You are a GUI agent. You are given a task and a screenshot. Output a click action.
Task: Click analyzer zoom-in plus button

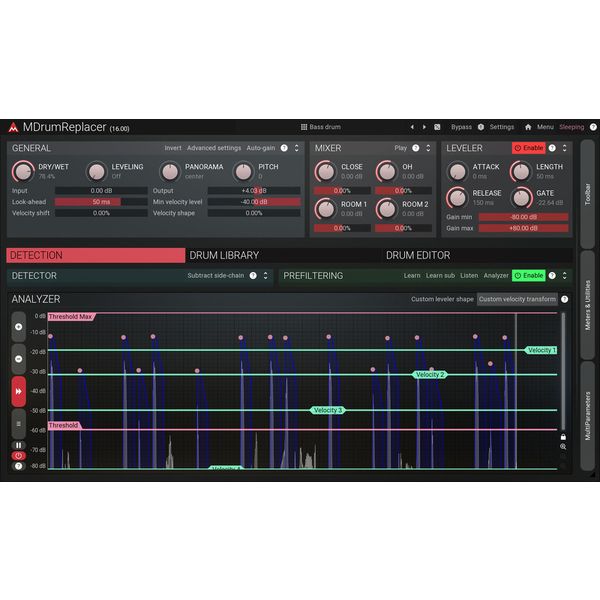pos(18,327)
